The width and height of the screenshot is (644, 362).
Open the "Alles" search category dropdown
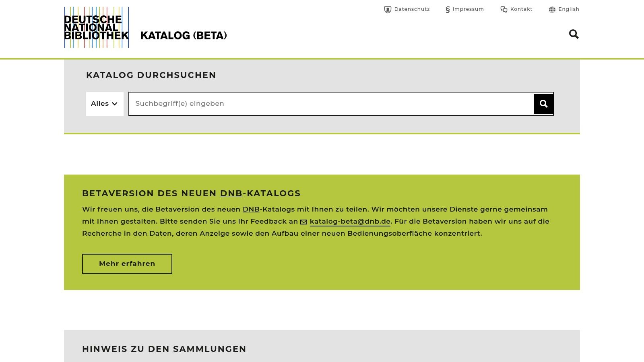click(104, 103)
